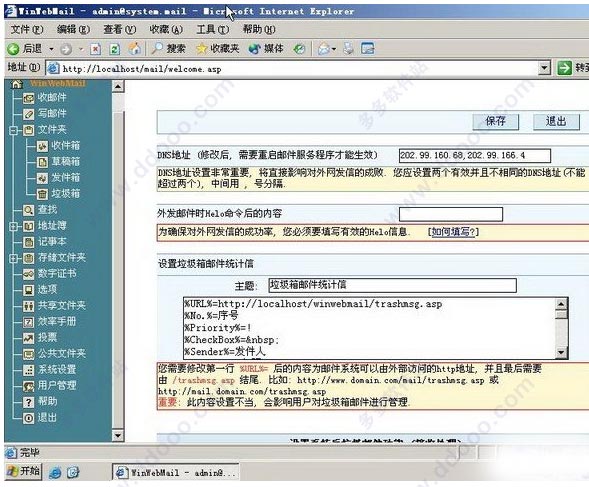This screenshot has height=487, width=589.
Task: Expand the 地址簿 address book node
Action: click(13, 226)
